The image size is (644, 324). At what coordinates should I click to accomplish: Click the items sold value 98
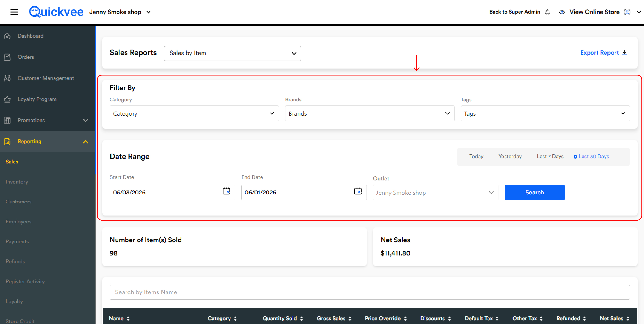tap(113, 253)
